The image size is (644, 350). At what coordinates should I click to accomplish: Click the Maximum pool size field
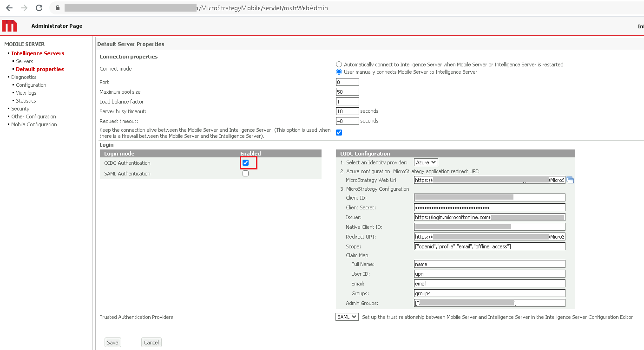347,92
